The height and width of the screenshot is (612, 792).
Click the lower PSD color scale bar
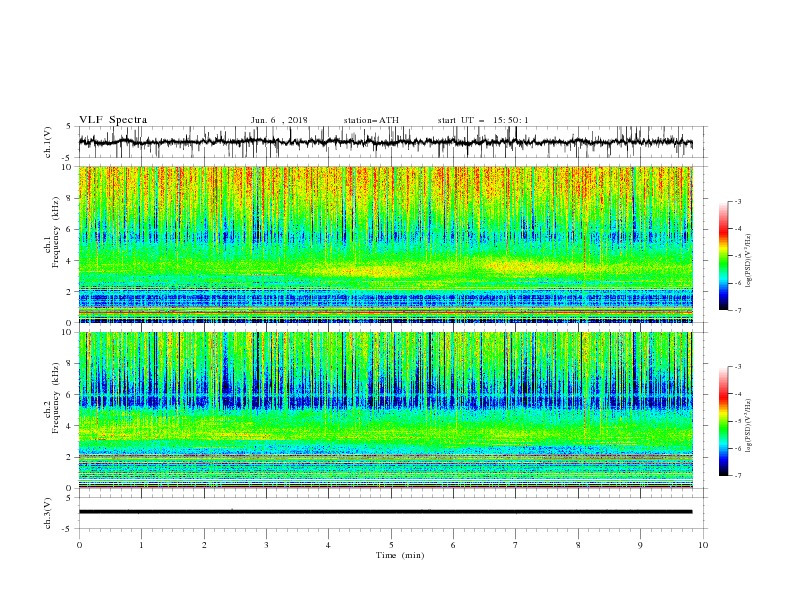pos(723,421)
